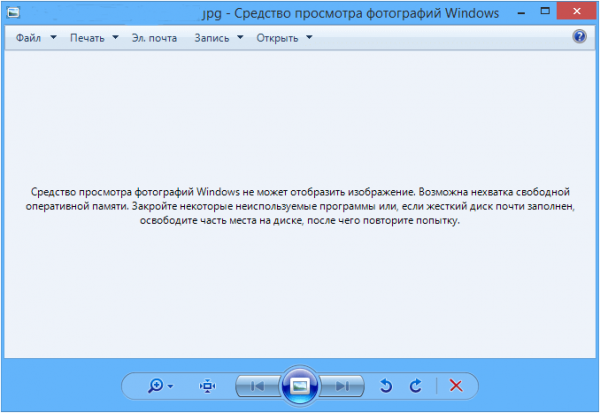
Task: Expand the Печать dropdown arrow
Action: (115, 38)
